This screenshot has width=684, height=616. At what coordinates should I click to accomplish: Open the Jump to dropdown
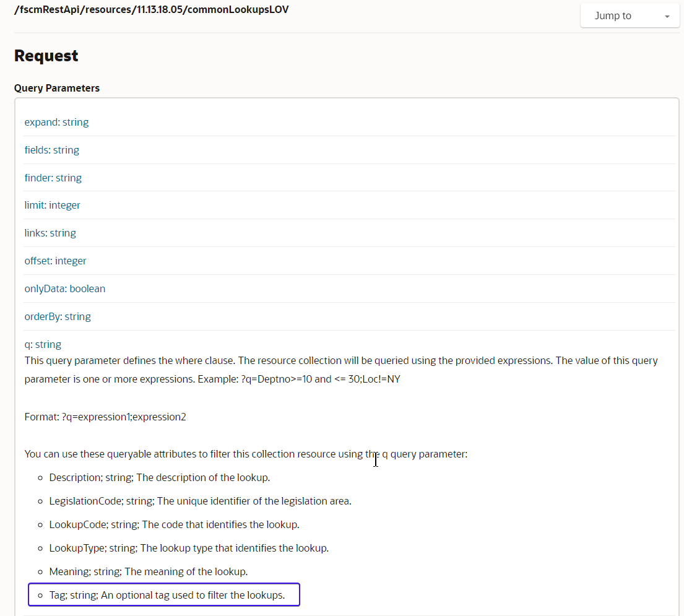pos(628,15)
